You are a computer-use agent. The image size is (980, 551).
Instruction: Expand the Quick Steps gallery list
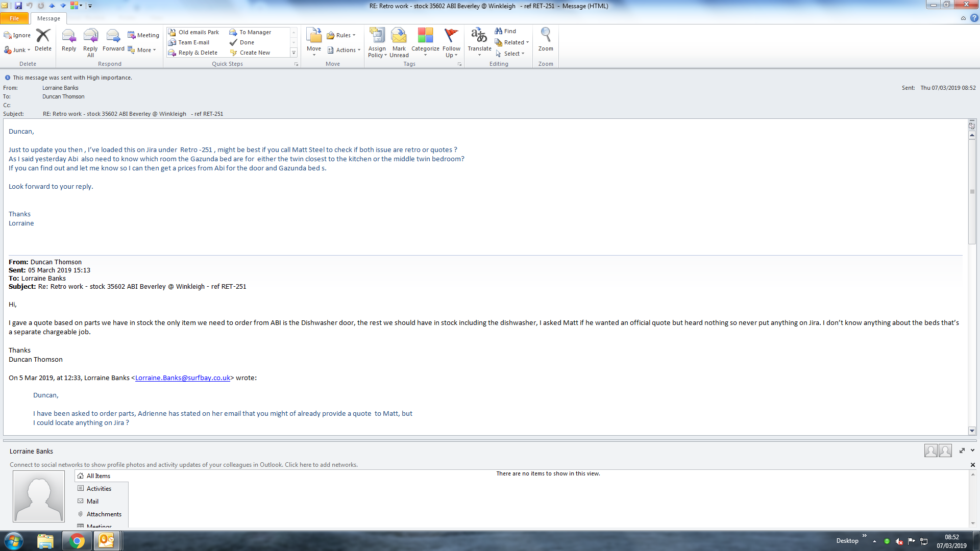point(293,53)
